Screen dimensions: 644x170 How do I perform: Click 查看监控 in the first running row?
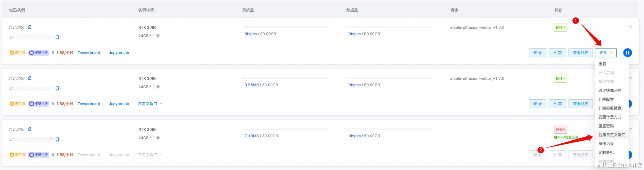coord(580,53)
